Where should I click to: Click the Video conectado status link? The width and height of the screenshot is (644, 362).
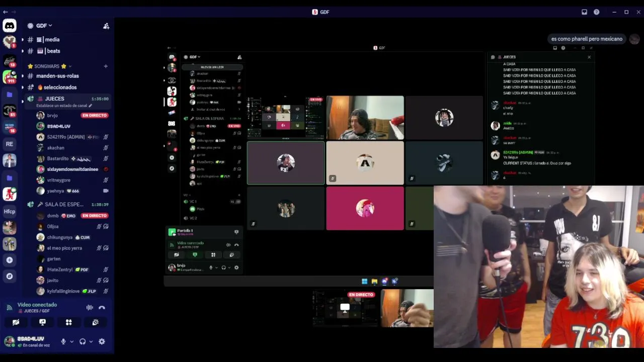click(x=37, y=305)
